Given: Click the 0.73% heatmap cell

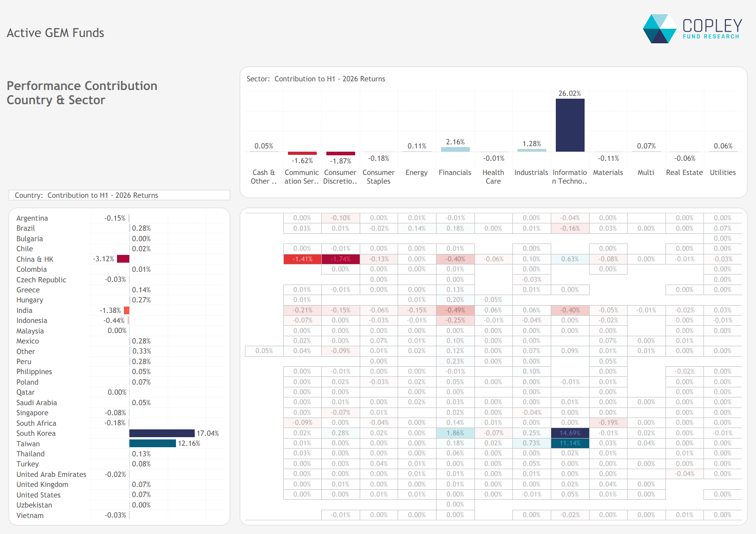Looking at the screenshot, I should tap(532, 443).
